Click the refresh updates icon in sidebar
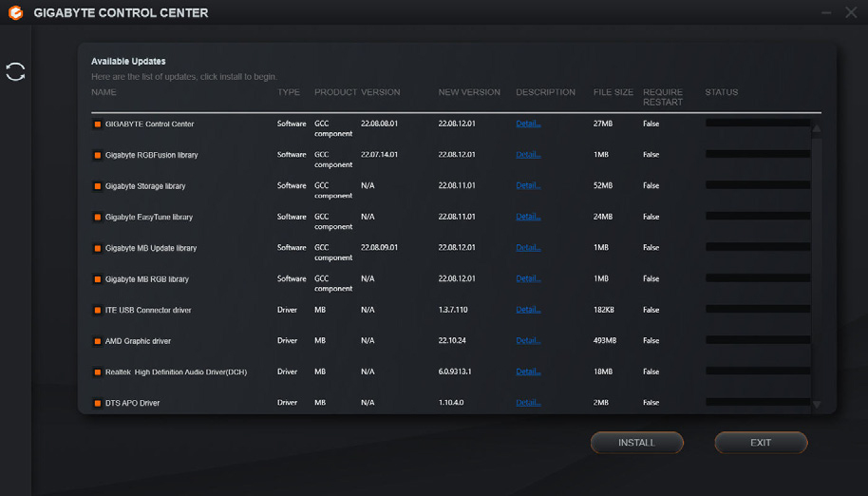Screen dimensions: 868x496 (15, 71)
